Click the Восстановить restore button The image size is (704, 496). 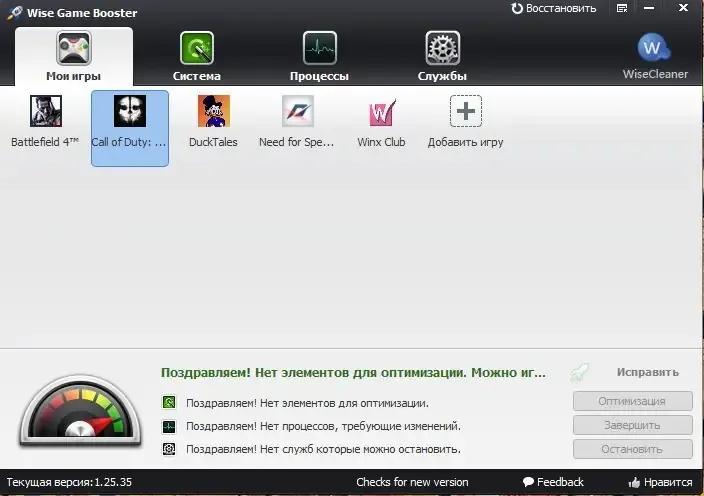554,8
